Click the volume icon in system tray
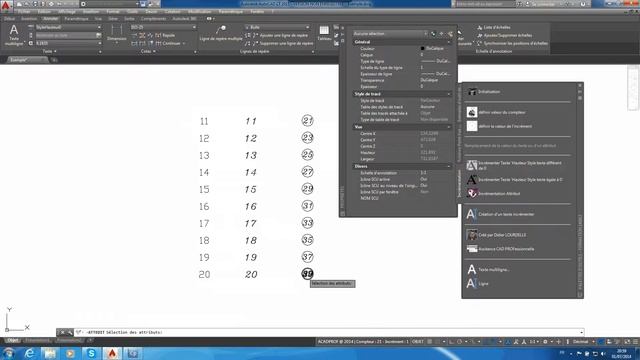Screen dimensions: 640x360 (x=603, y=353)
